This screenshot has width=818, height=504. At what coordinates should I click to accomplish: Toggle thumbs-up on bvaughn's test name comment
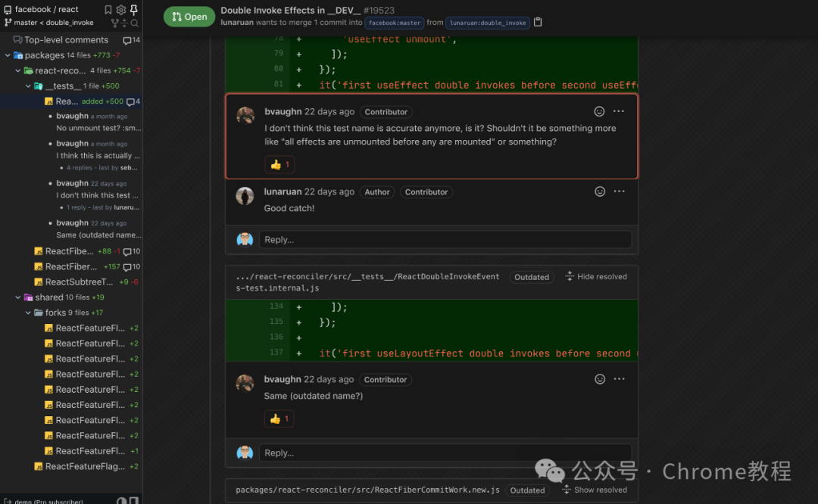pyautogui.click(x=279, y=165)
